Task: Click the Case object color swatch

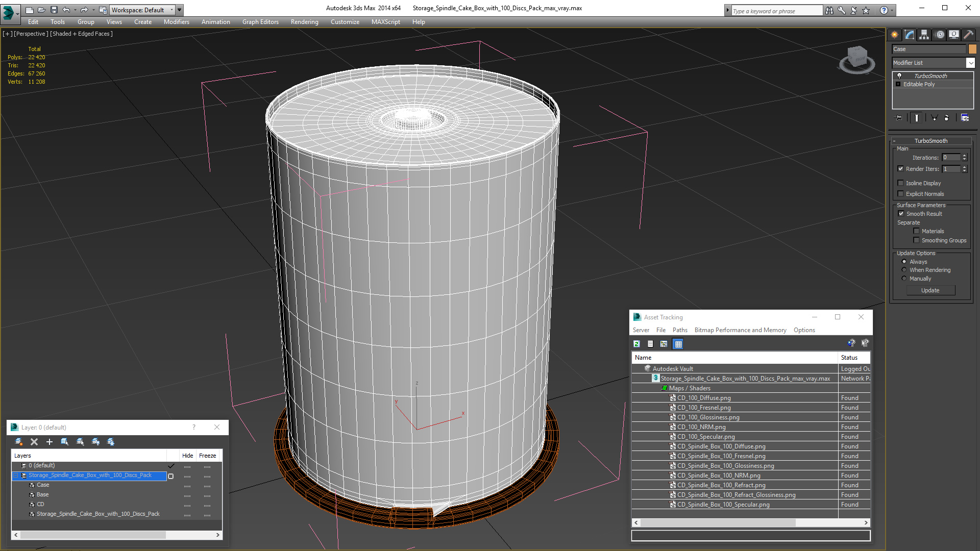Action: tap(972, 49)
